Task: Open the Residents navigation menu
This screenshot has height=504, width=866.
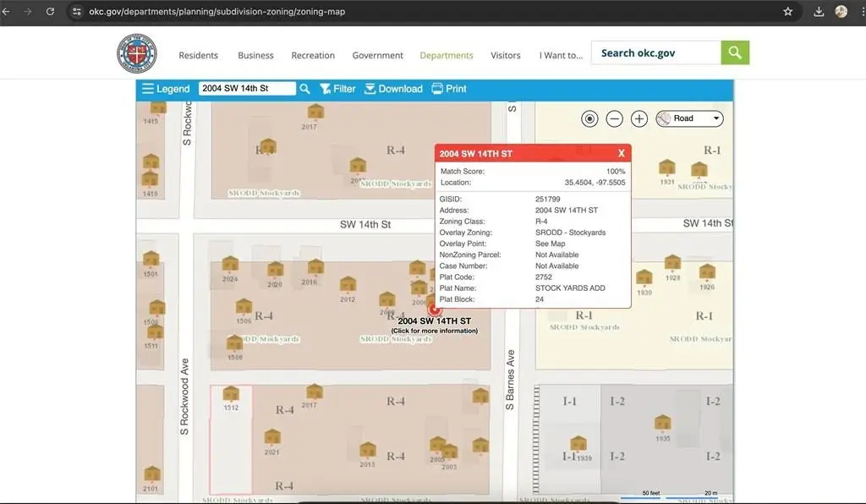Action: [x=198, y=56]
